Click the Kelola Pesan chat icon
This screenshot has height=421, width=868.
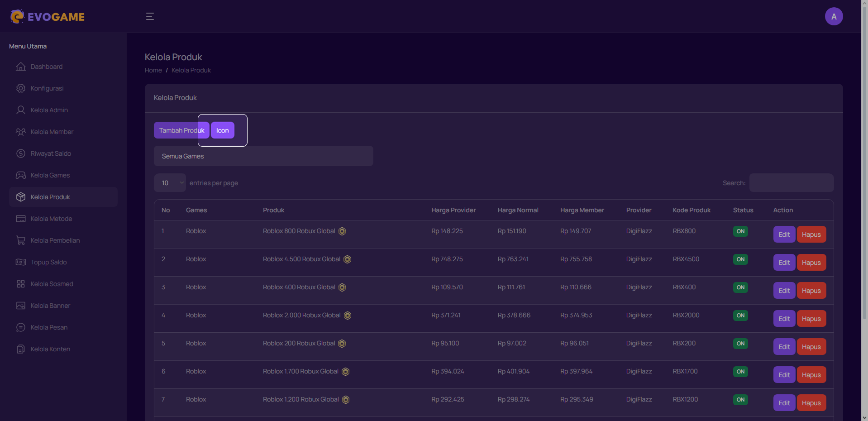click(21, 327)
